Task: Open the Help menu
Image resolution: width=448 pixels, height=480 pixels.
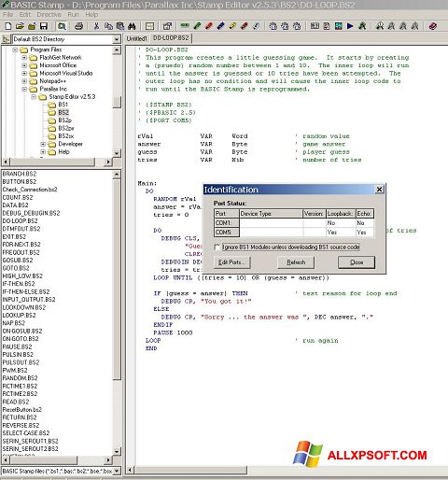Action: pyautogui.click(x=91, y=15)
